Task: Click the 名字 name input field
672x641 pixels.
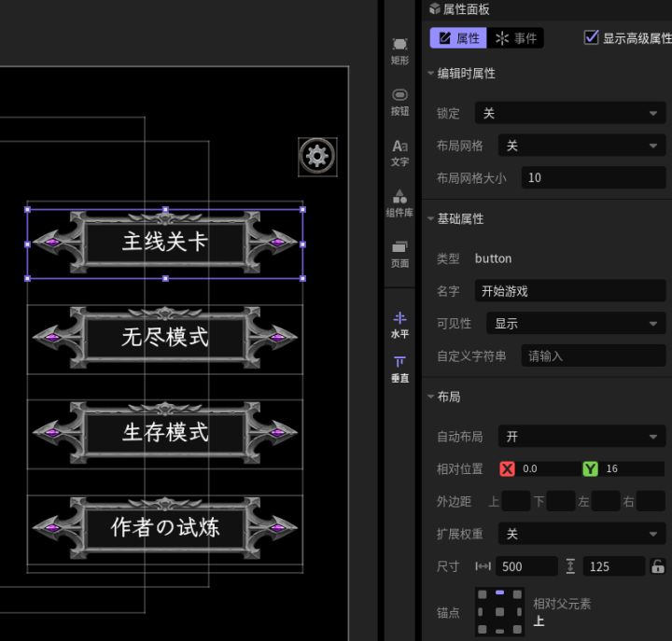Action: (569, 291)
